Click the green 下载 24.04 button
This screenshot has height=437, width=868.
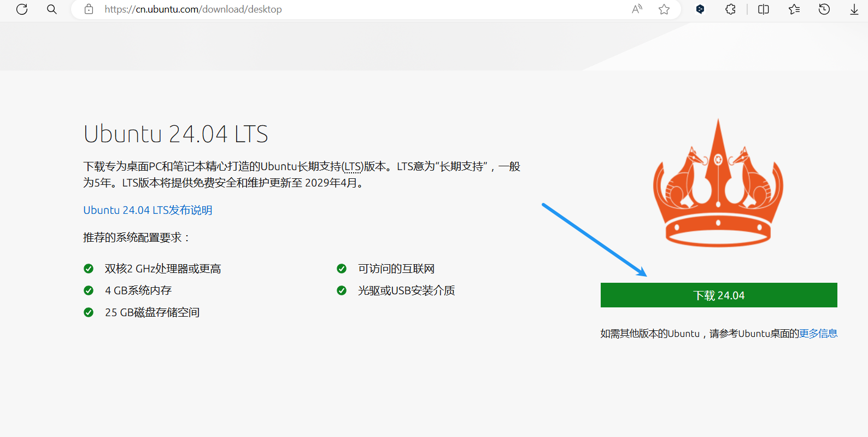point(719,295)
